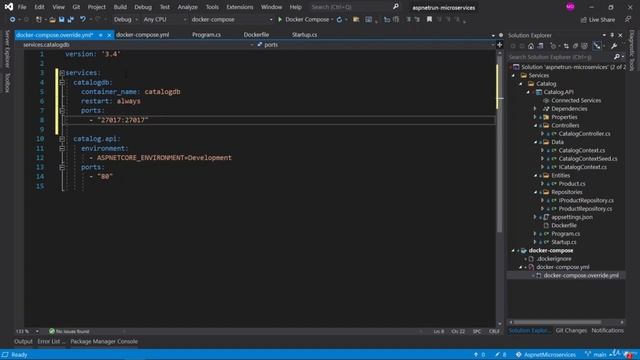Collapse the Repositories folder node

[x=536, y=192]
